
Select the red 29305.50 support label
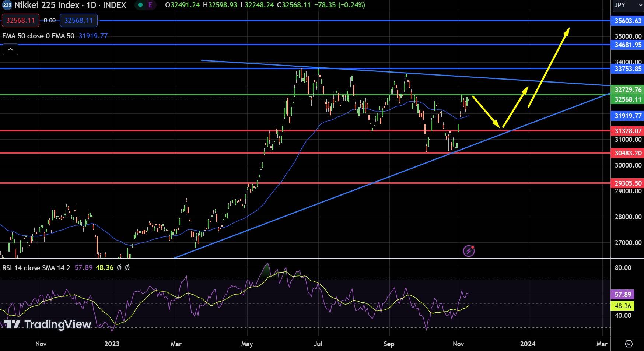click(627, 183)
